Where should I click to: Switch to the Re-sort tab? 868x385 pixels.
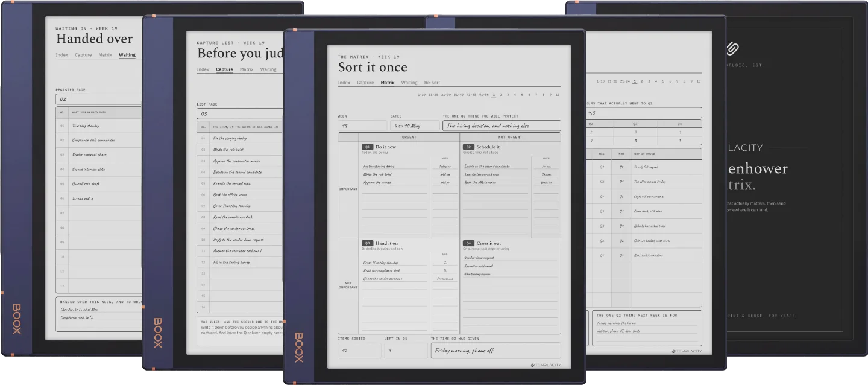click(x=432, y=83)
